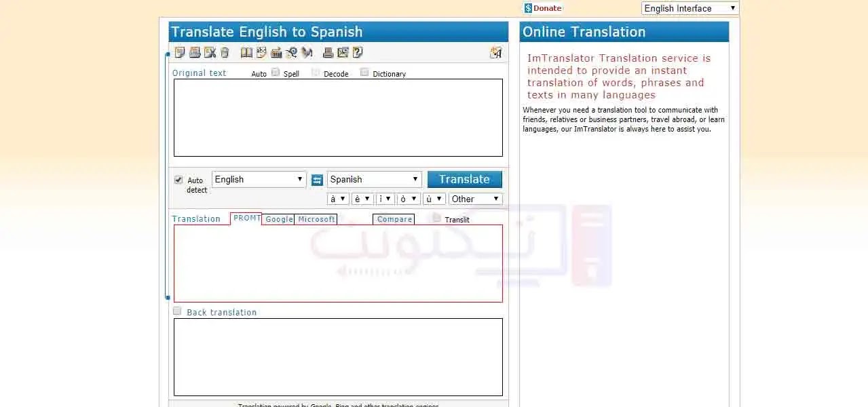Click into the Back translation text box

pos(338,357)
